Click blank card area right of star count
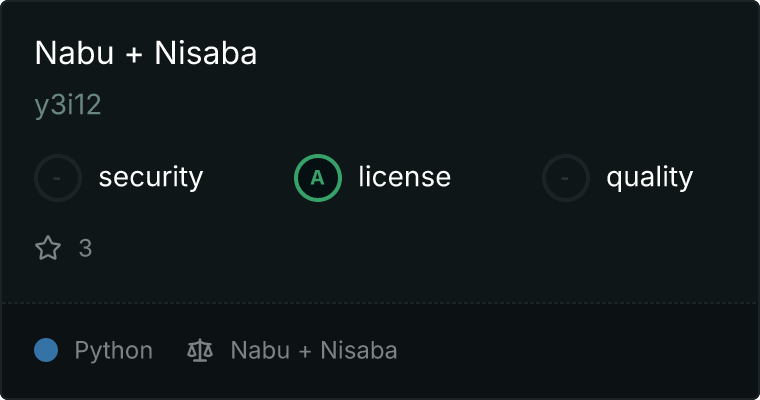 tap(400, 248)
